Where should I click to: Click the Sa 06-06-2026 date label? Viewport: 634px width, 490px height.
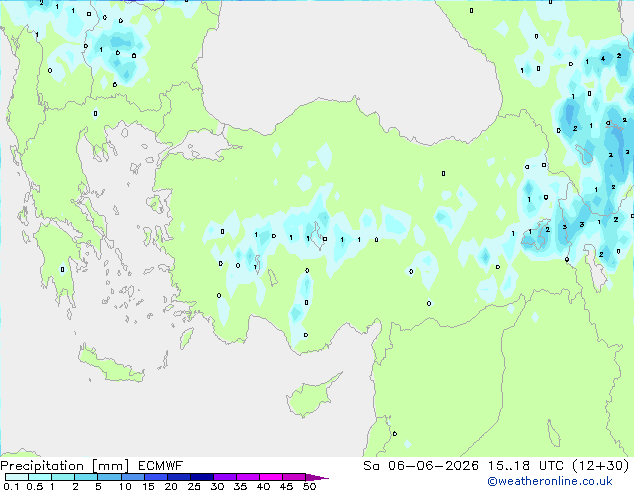[421, 466]
